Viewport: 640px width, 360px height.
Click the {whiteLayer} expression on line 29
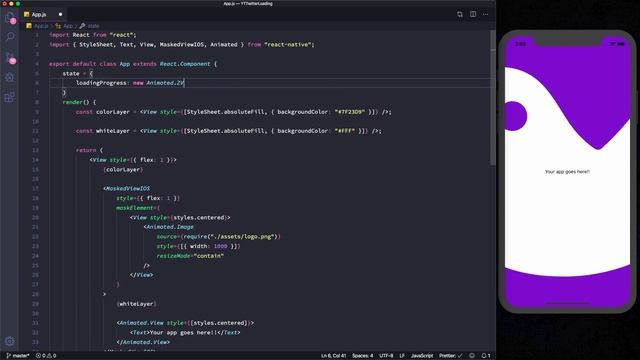pos(136,304)
